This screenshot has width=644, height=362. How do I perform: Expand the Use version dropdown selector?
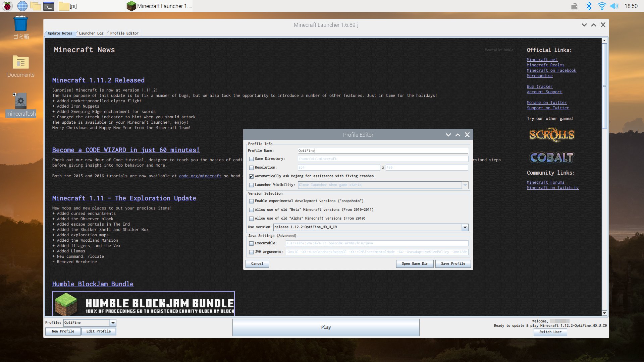click(x=465, y=227)
